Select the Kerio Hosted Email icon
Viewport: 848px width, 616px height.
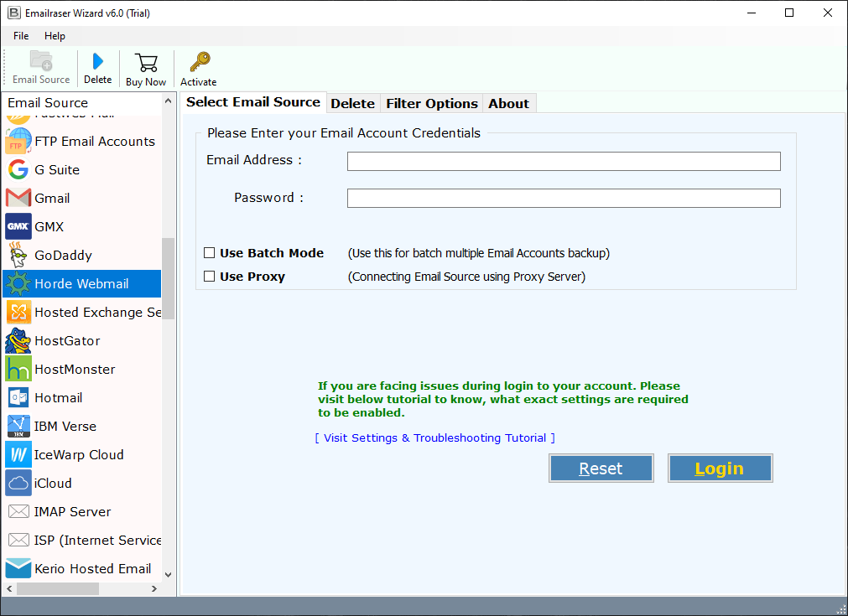click(18, 568)
